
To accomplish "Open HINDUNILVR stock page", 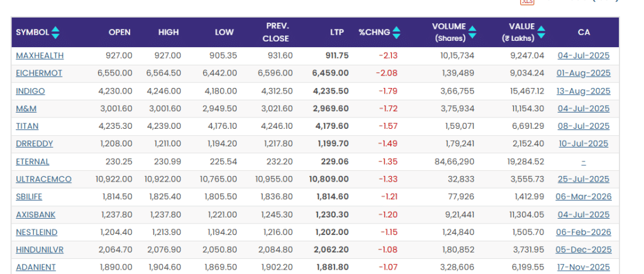I will [x=40, y=249].
